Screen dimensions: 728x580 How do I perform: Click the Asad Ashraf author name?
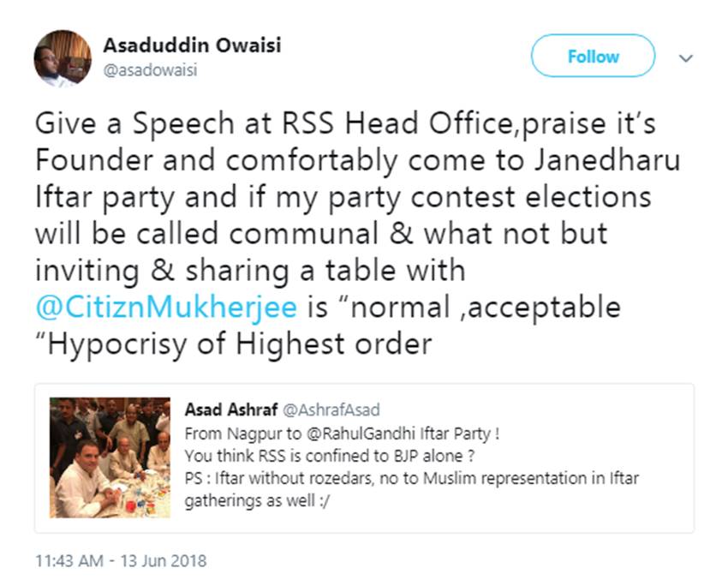point(220,410)
